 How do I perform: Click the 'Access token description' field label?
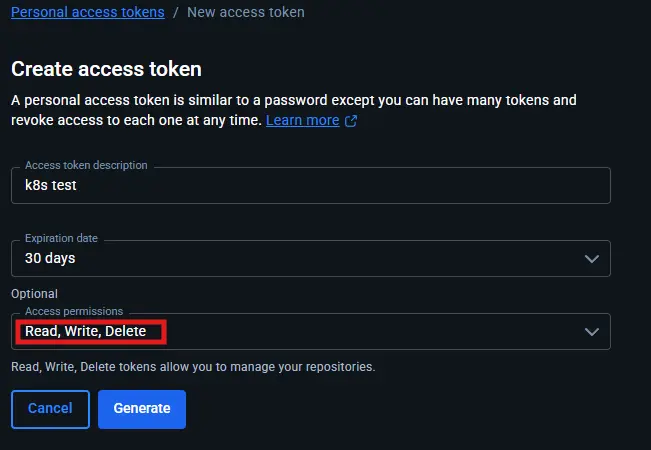tap(86, 165)
